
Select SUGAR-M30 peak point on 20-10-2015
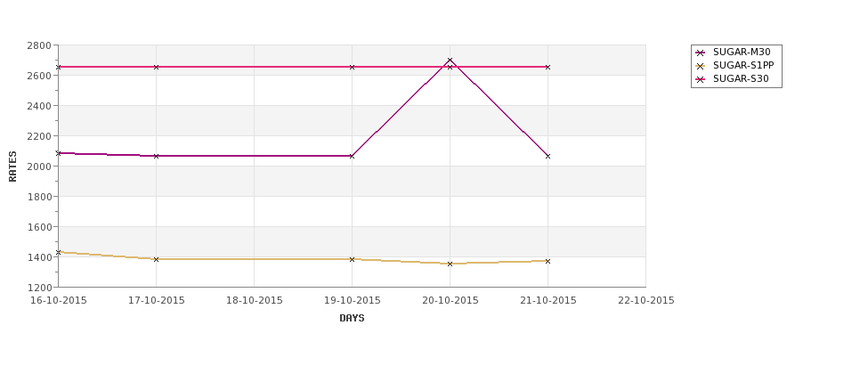click(450, 60)
